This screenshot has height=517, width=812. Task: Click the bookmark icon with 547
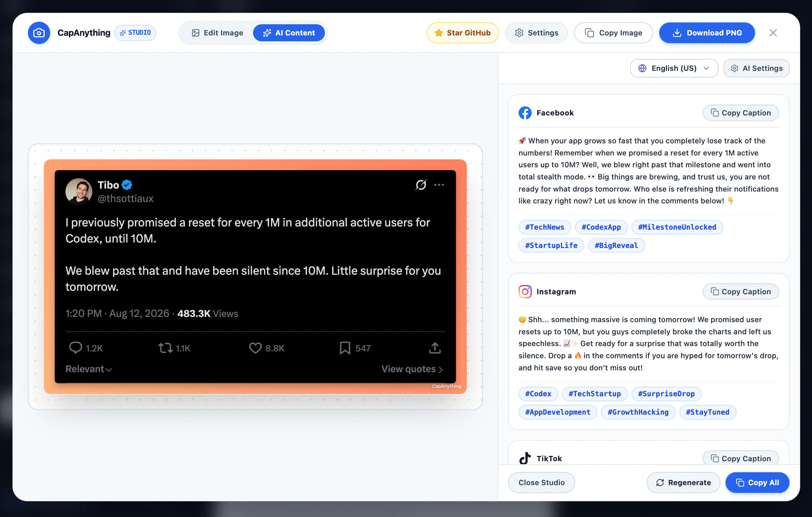click(345, 348)
